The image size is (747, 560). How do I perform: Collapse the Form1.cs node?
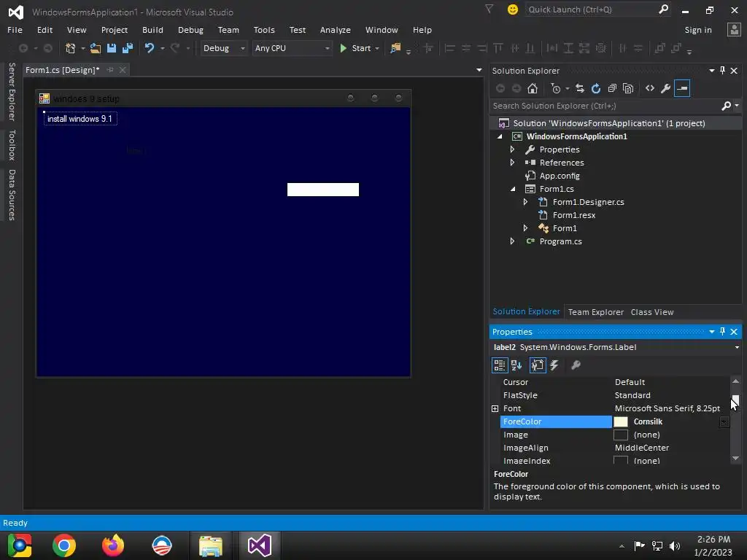(513, 189)
